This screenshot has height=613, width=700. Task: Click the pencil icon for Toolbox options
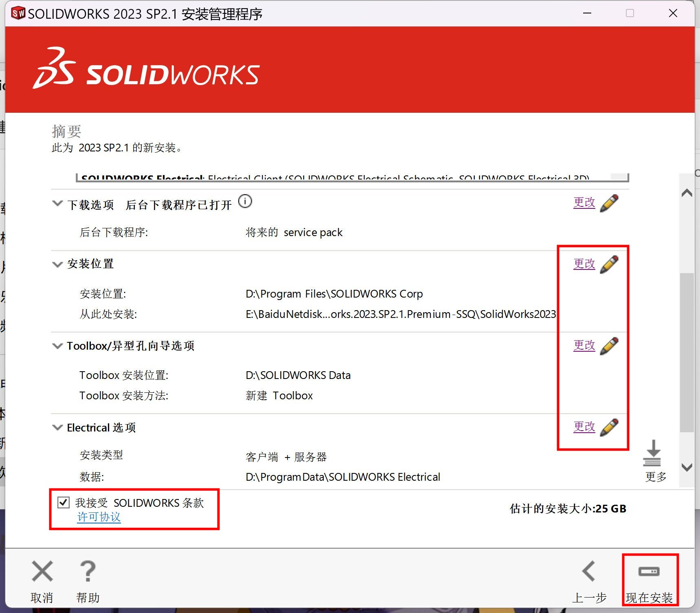(x=609, y=346)
